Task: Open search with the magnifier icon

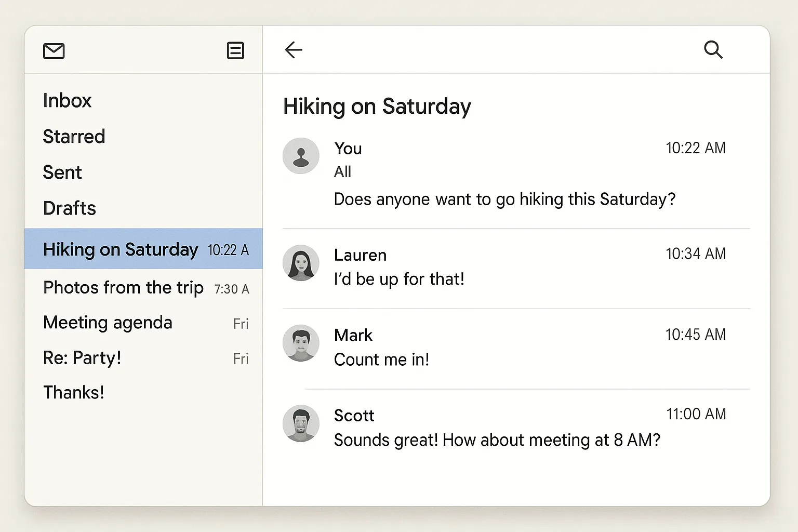Action: tap(713, 50)
